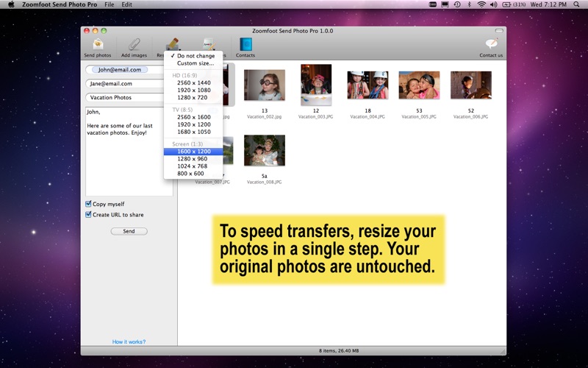Select 1920 x 1200 size option
The width and height of the screenshot is (588, 368).
click(x=193, y=124)
